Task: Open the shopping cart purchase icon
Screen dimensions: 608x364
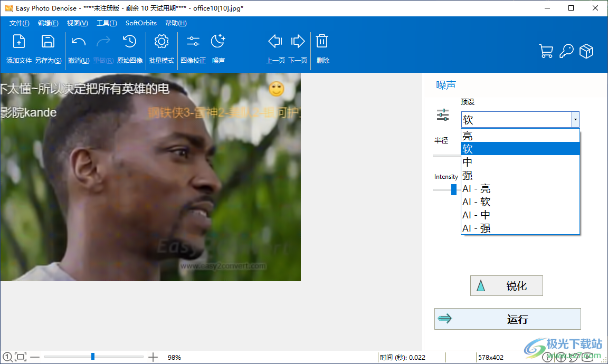Action: (x=546, y=51)
